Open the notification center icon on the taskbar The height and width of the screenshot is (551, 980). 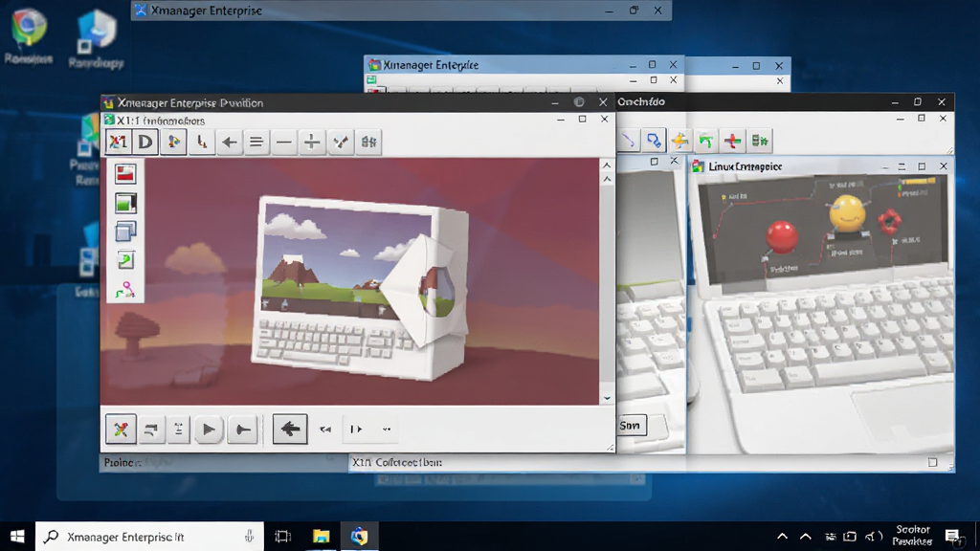point(952,536)
